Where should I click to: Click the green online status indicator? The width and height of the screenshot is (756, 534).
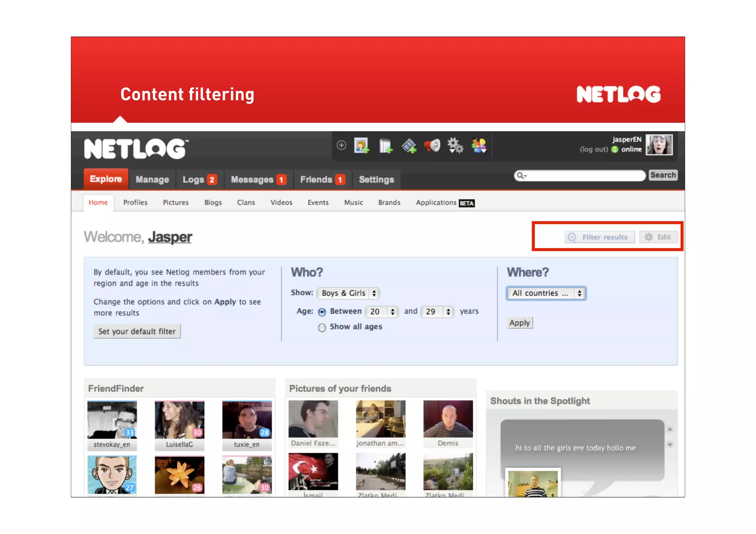615,149
